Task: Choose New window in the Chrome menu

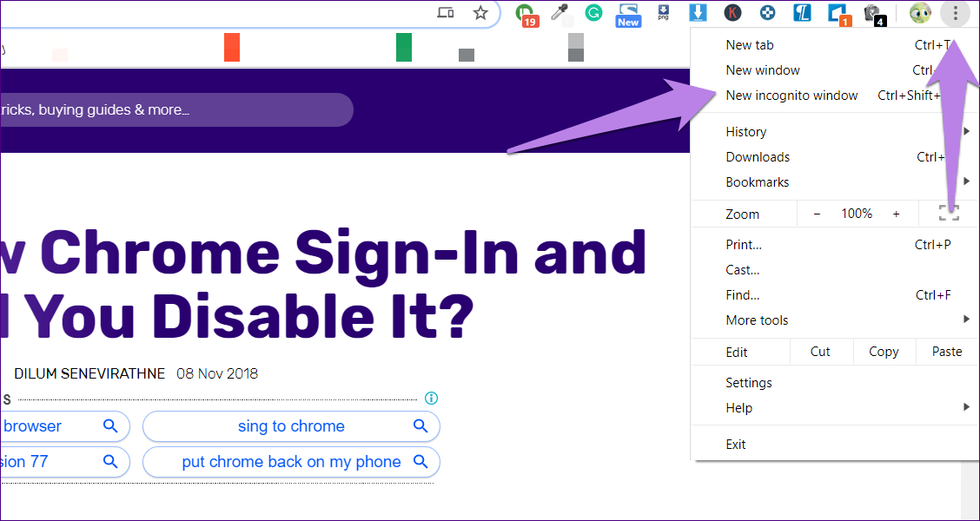Action: tap(835, 70)
